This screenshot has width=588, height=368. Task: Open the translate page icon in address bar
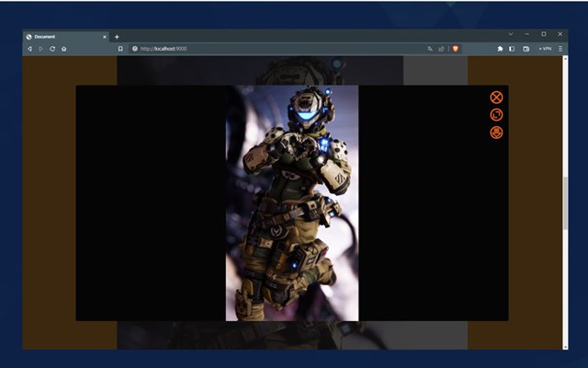click(430, 49)
